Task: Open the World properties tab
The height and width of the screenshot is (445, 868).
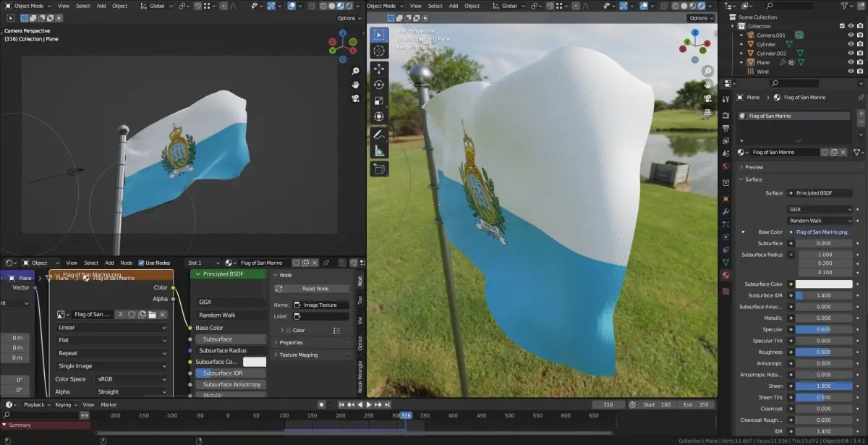Action: tap(726, 166)
